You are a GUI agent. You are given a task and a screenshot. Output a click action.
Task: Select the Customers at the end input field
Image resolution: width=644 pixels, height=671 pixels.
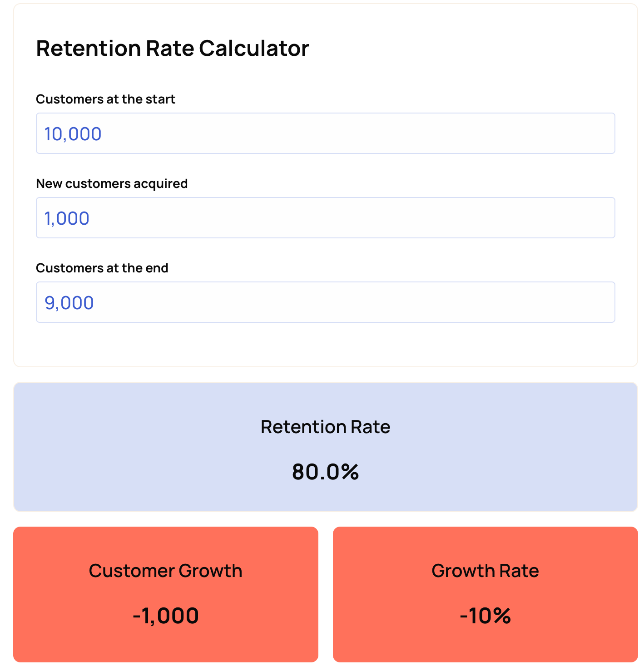click(325, 302)
